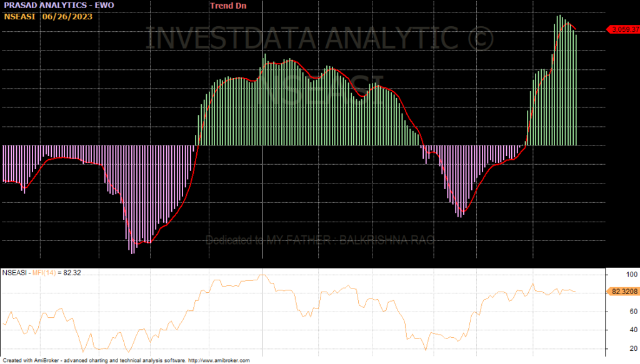Open the amibroker.com link in footer
The width and height of the screenshot is (640, 364).
point(220,360)
